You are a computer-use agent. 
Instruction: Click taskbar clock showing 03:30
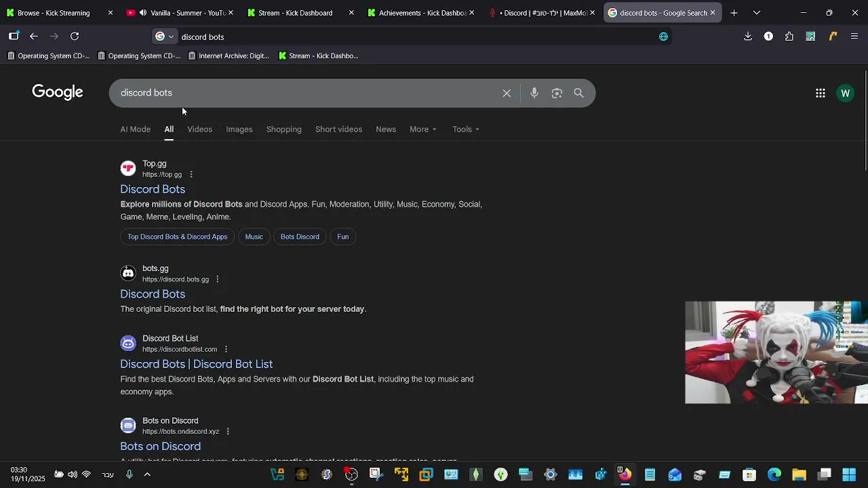tap(28, 474)
